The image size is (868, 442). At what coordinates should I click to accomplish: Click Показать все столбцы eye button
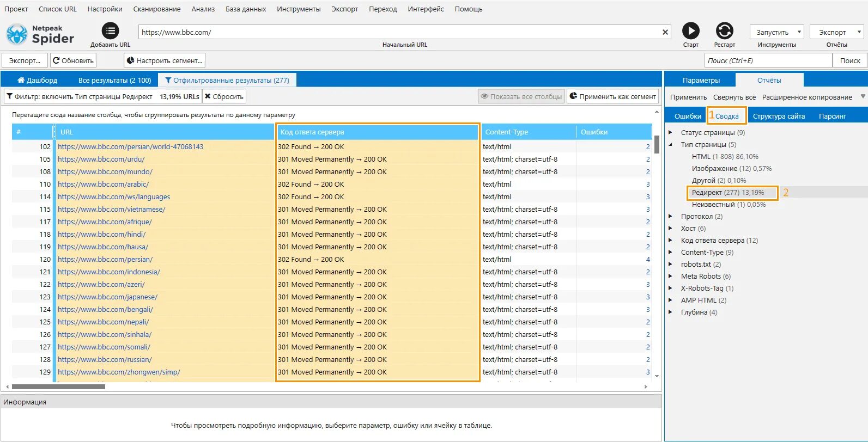tap(521, 96)
